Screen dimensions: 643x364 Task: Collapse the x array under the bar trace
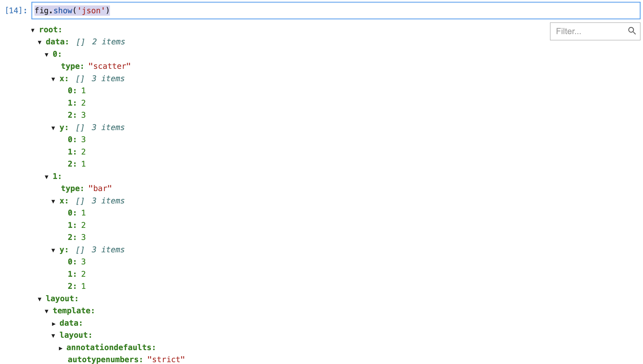pos(53,201)
